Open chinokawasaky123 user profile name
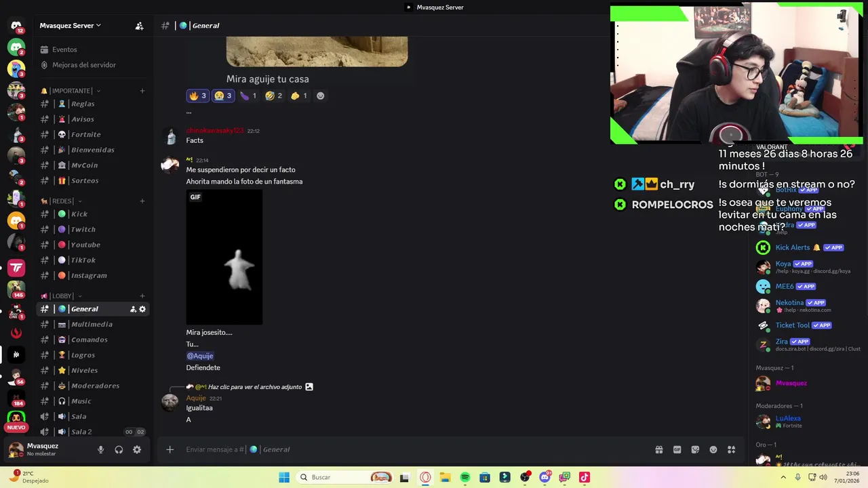Image resolution: width=868 pixels, height=488 pixels. pos(215,130)
